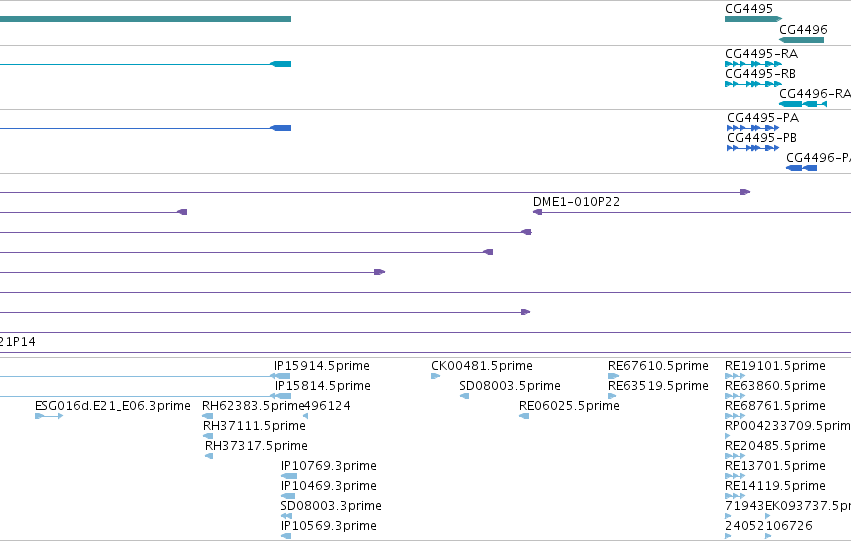Select the RE19101.5prime EST glyph
This screenshot has width=851, height=541.
[735, 376]
